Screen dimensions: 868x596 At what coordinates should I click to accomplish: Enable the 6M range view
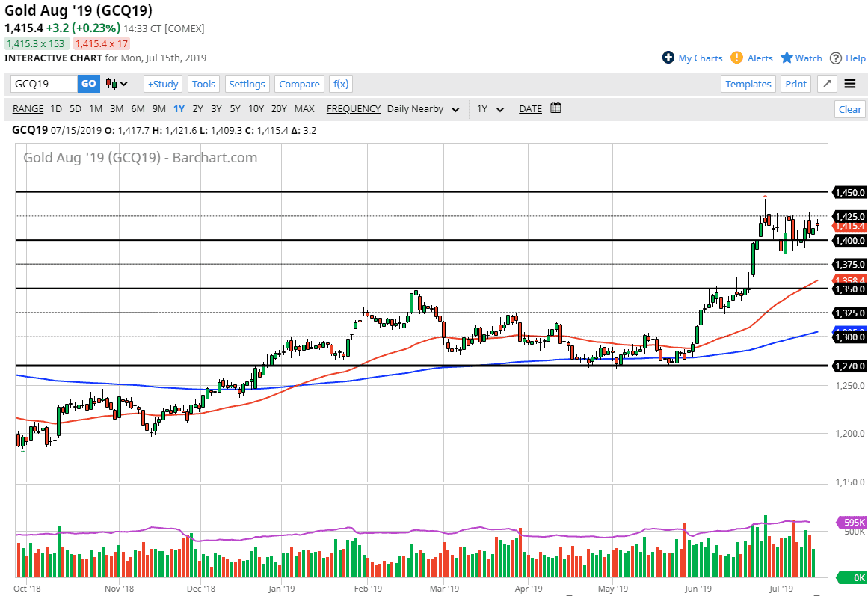(138, 109)
